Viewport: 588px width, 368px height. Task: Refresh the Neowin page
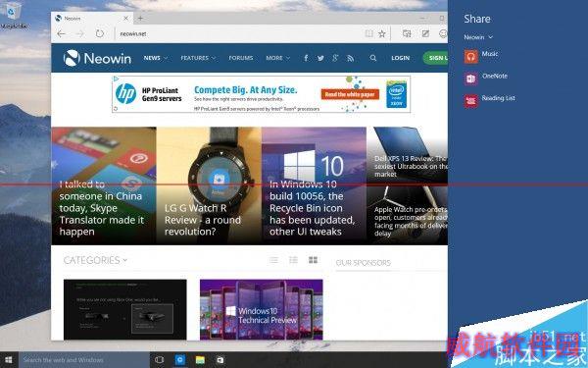(100, 33)
